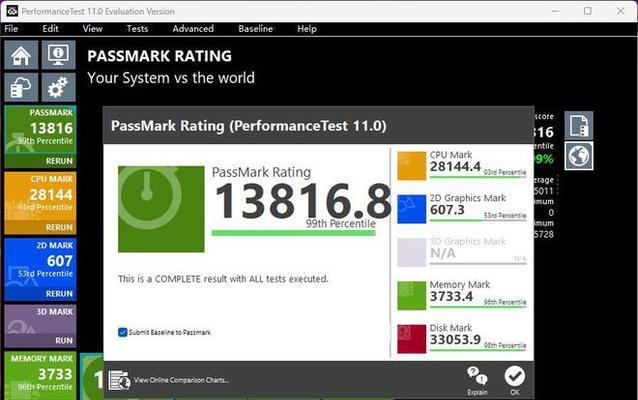Select the Memory Mark 3733 sidebar tile
This screenshot has height=400, width=638.
(40, 376)
